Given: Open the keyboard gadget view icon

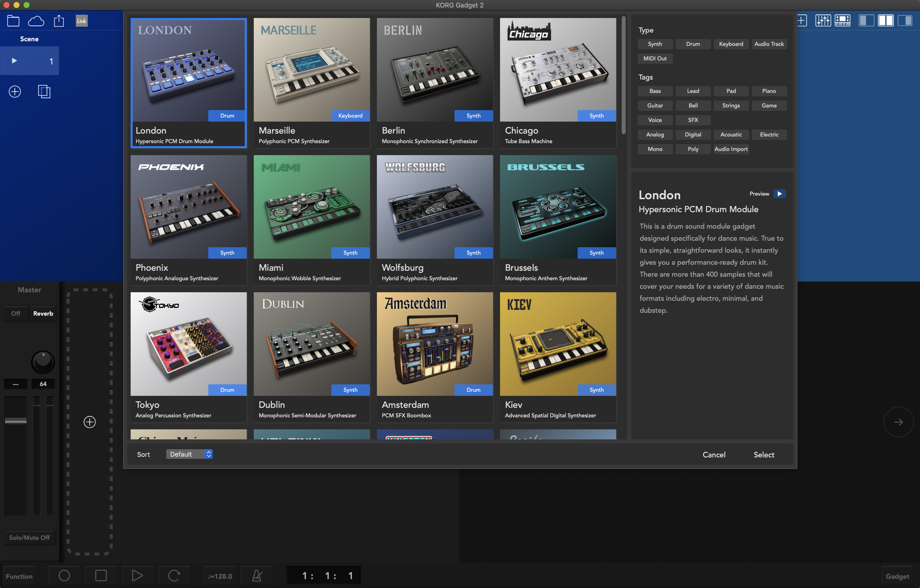Looking at the screenshot, I should coord(842,21).
